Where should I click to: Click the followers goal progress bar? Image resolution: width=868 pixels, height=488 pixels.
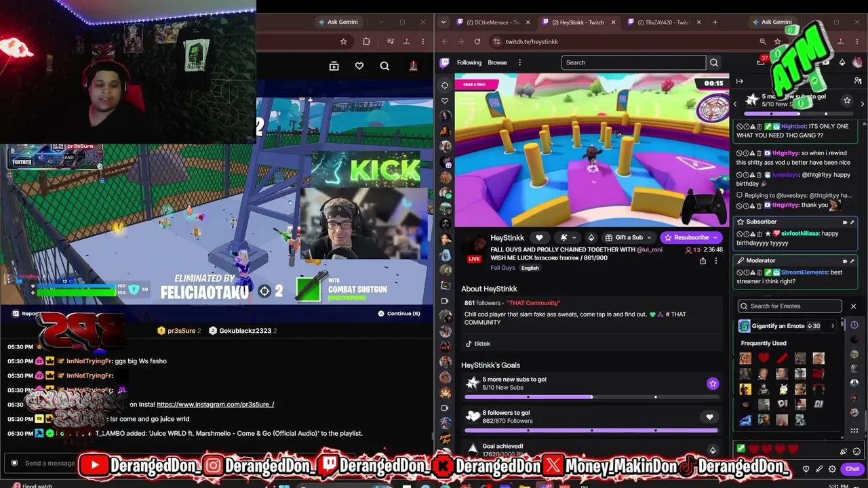pos(591,430)
